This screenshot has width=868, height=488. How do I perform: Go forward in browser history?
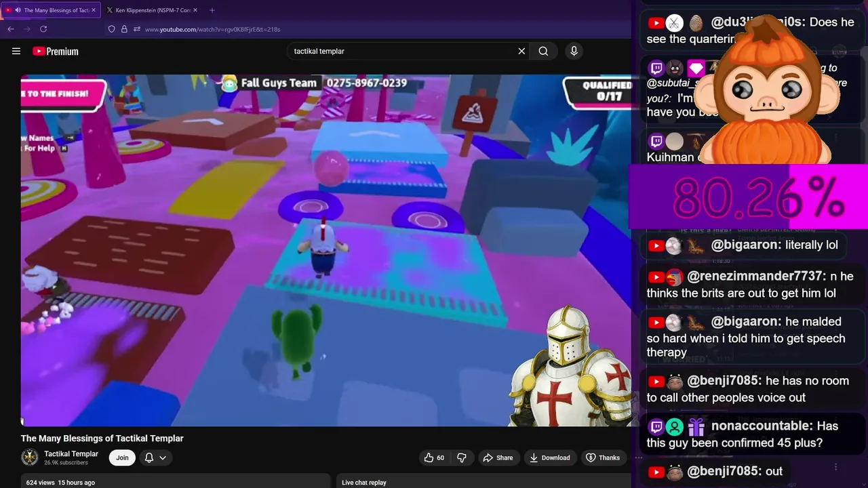tap(27, 29)
